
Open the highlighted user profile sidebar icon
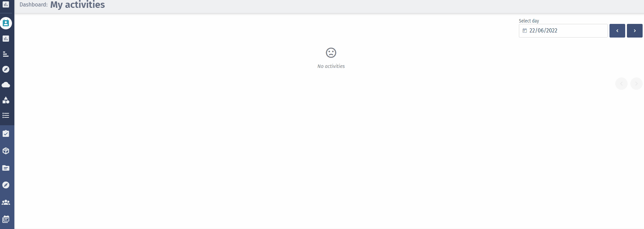pos(6,23)
